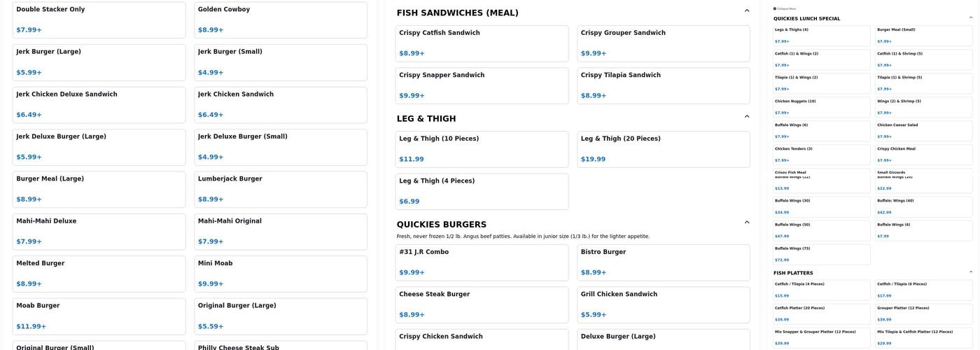
Task: Open the Grouper Platter (12 Pieces) item
Action: coord(923,314)
